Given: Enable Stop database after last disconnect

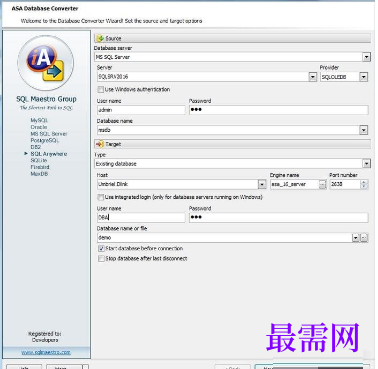Looking at the screenshot, I should (x=101, y=259).
